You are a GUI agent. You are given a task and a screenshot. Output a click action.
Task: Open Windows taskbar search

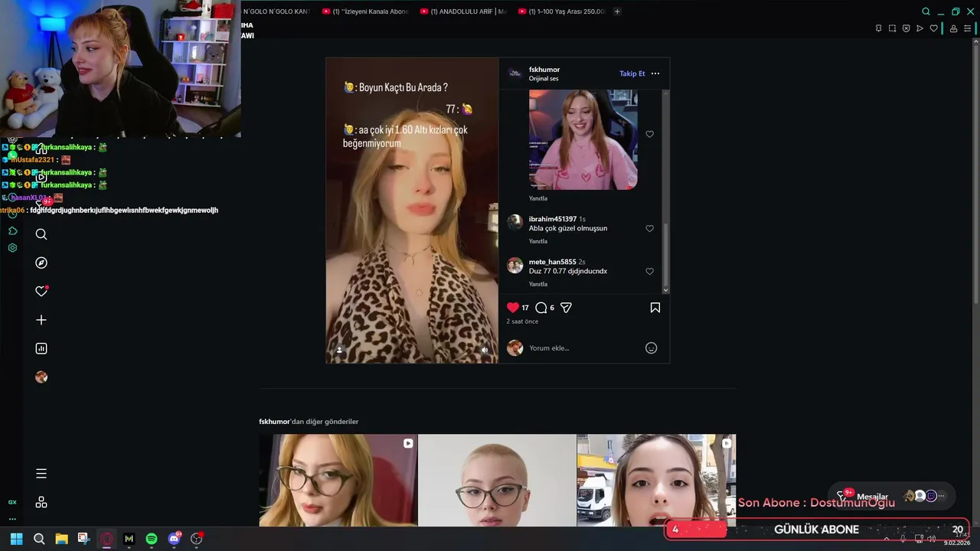[x=39, y=539]
